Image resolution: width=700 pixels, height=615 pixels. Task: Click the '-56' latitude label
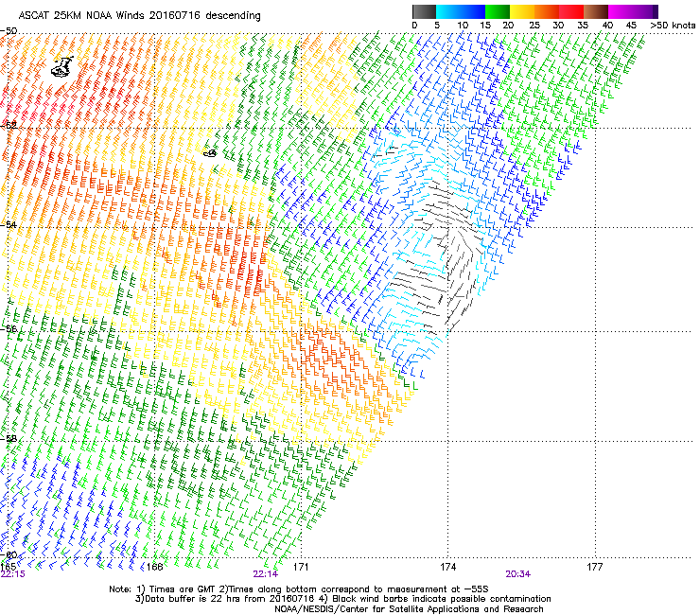(9, 328)
